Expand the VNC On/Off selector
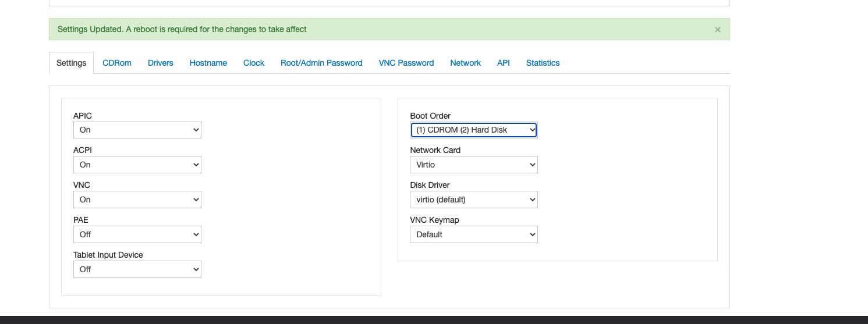Viewport: 868px width, 324px height. pyautogui.click(x=137, y=200)
